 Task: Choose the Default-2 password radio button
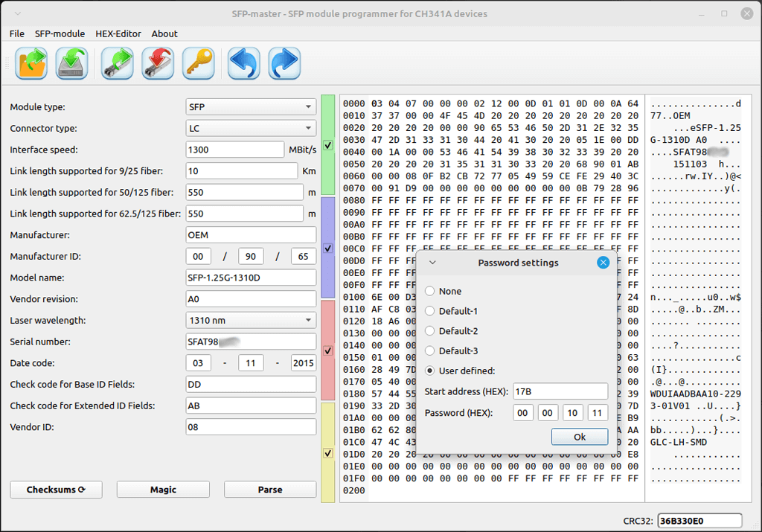(x=430, y=331)
